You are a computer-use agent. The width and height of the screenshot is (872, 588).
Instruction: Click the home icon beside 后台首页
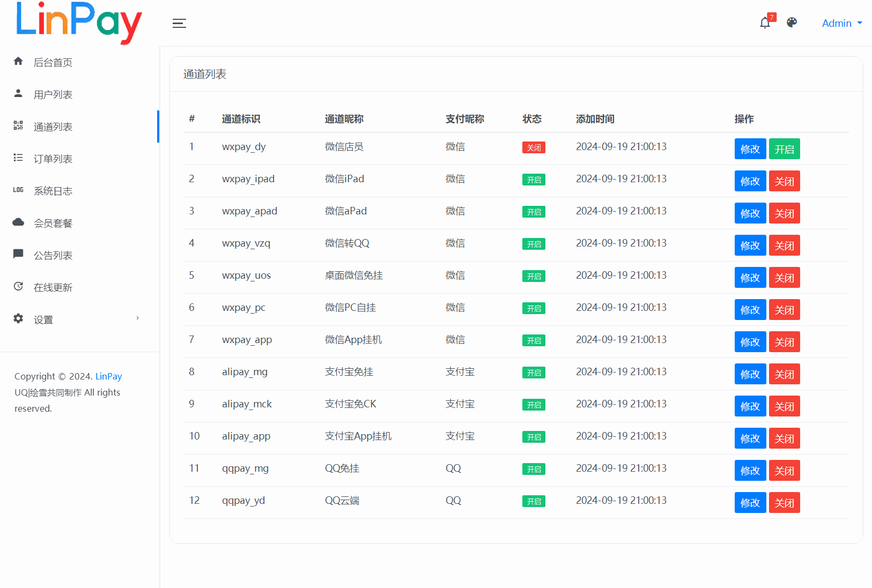(x=18, y=62)
